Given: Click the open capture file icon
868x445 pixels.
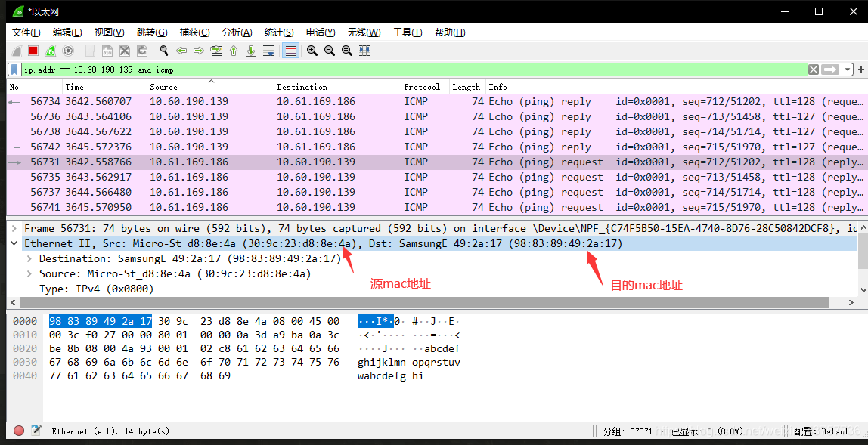Looking at the screenshot, I should point(90,51).
